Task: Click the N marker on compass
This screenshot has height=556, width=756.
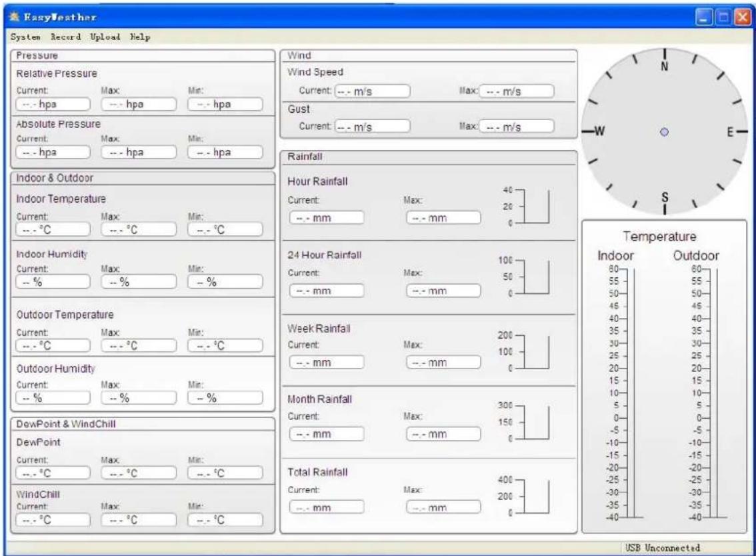Action: tap(665, 66)
